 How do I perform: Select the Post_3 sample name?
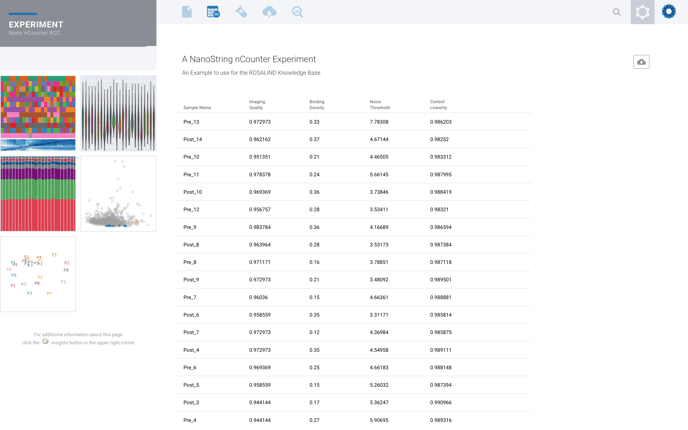coord(191,402)
